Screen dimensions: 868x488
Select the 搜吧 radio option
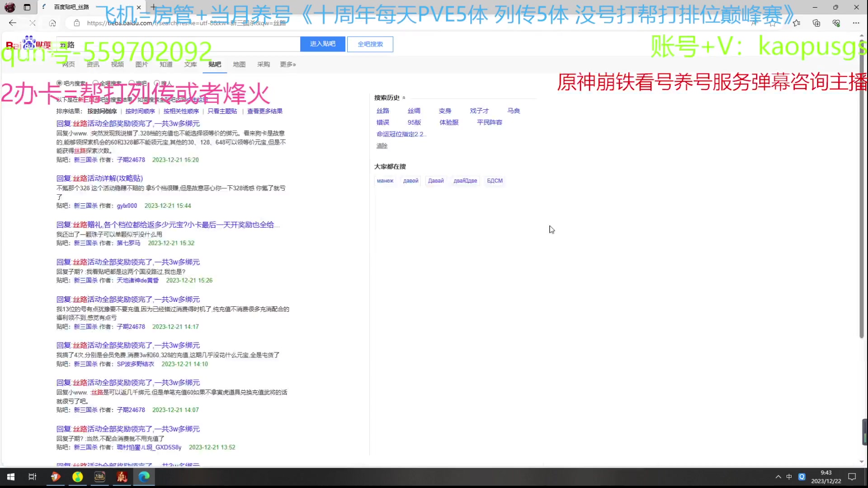coord(132,83)
